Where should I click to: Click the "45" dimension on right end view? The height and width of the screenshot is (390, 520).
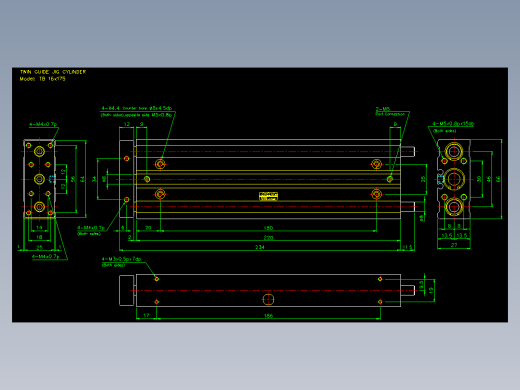tap(489, 179)
